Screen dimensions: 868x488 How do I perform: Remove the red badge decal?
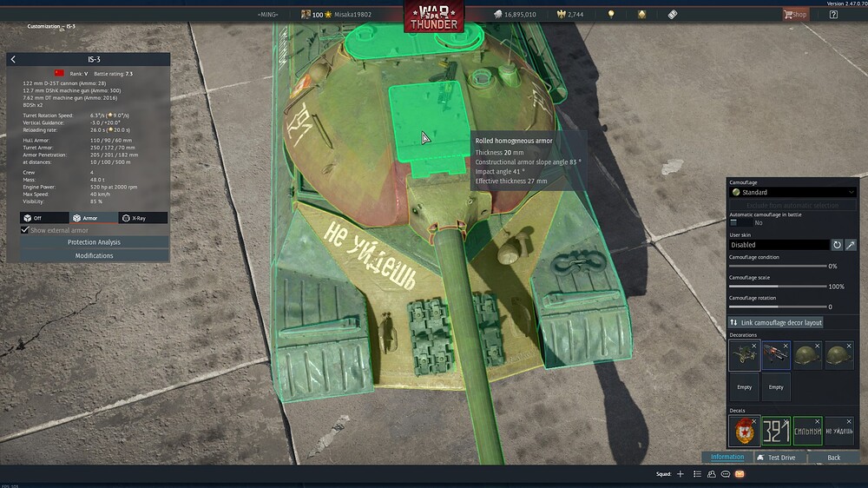(754, 421)
